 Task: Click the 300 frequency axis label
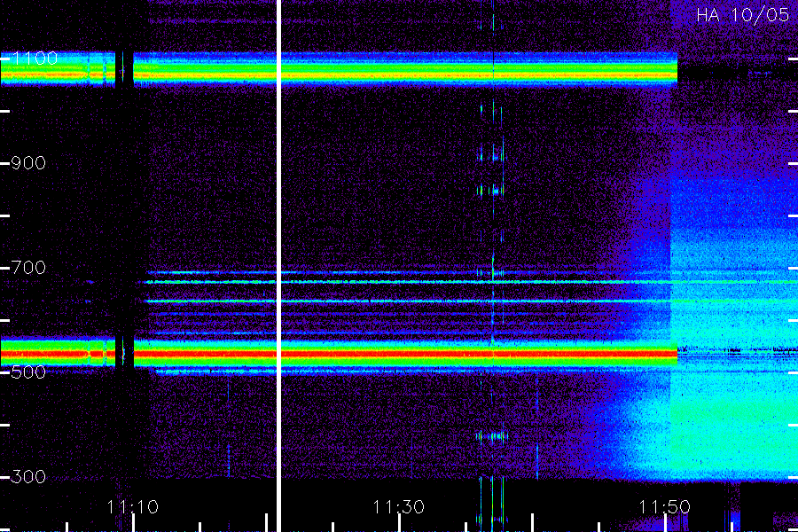(28, 476)
